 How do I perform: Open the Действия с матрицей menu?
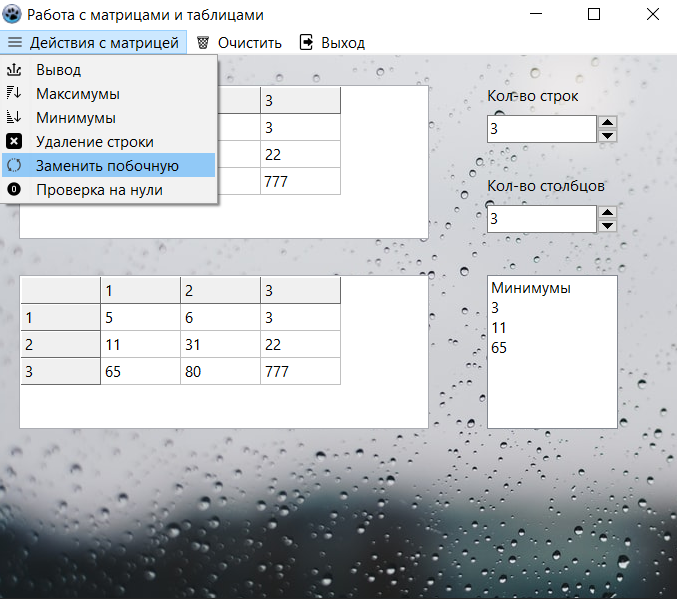[x=93, y=42]
